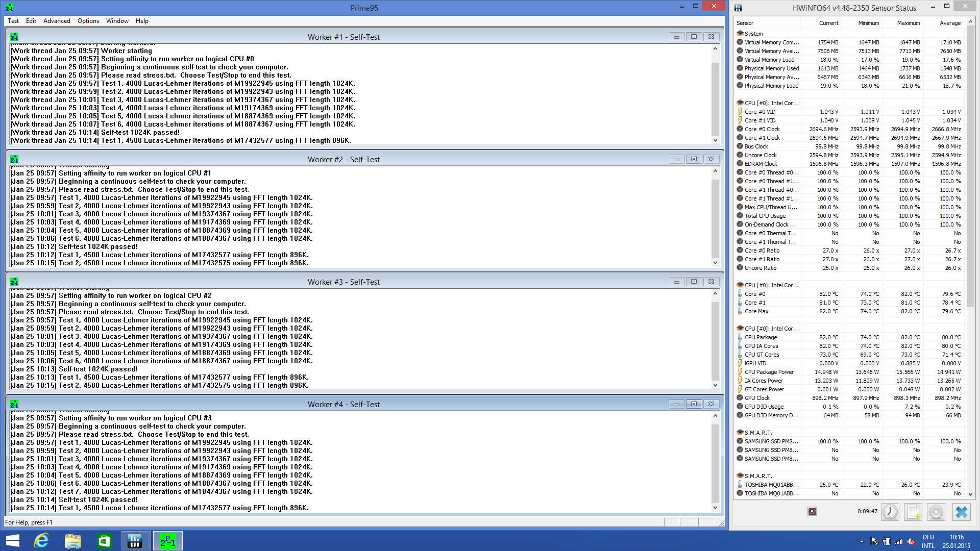980x551 pixels.
Task: Show hidden tray icons arrow
Action: 862,542
